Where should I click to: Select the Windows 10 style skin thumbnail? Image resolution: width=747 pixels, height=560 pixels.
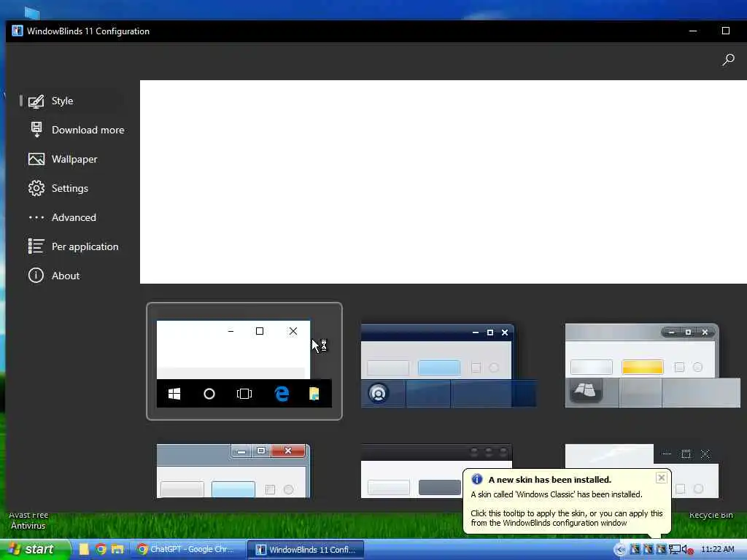click(x=244, y=362)
